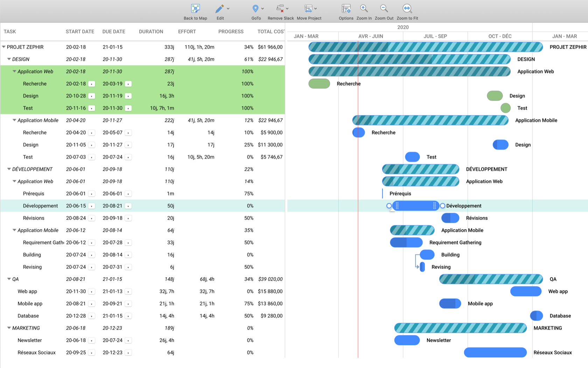
Task: Collapse the DESIGN branch
Action: coord(9,59)
